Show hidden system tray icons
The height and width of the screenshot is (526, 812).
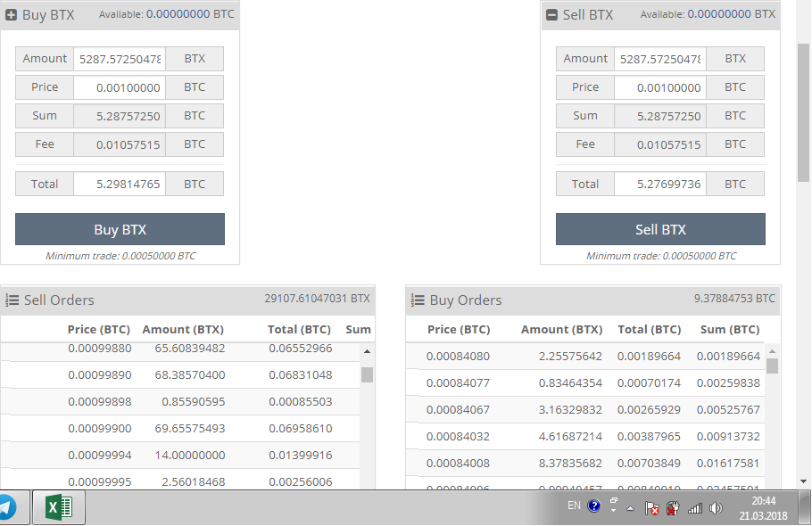[x=630, y=508]
